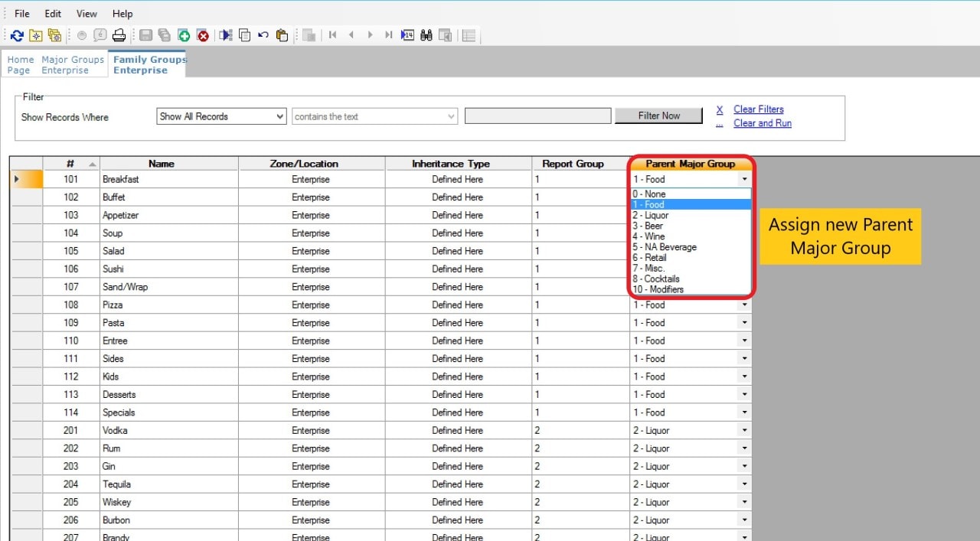Viewport: 980px width, 541px height.
Task: Click the Save All stacked disks icon
Action: tap(164, 35)
